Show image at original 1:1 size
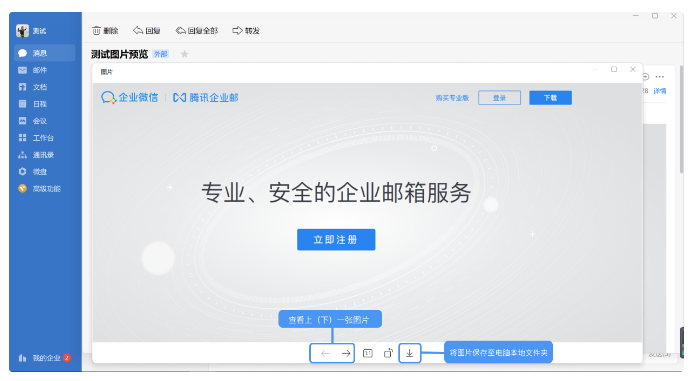The height and width of the screenshot is (381, 692). click(x=368, y=353)
